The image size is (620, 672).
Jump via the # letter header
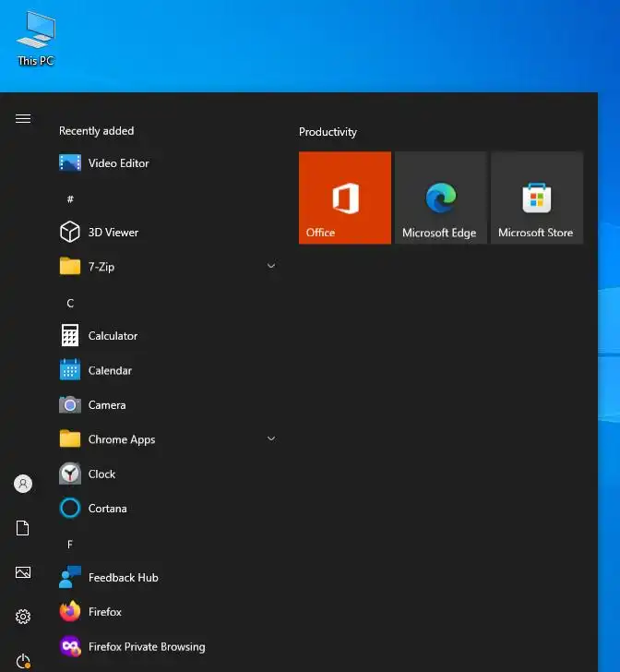pyautogui.click(x=70, y=198)
